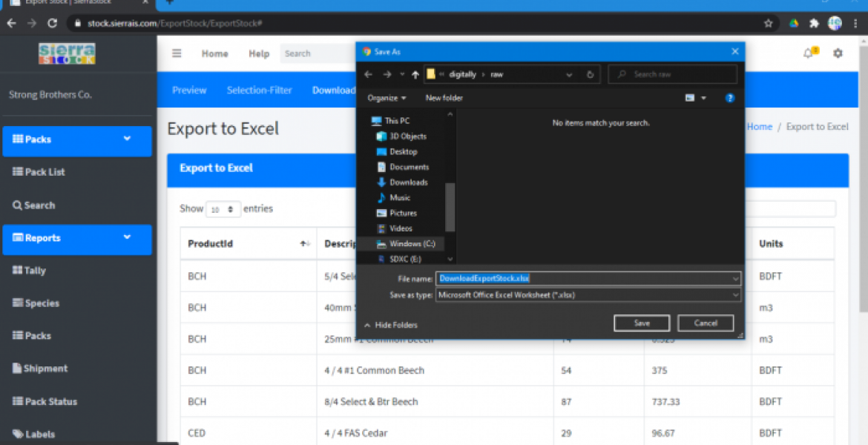Reload the browser page
Image resolution: width=868 pixels, height=445 pixels.
52,23
